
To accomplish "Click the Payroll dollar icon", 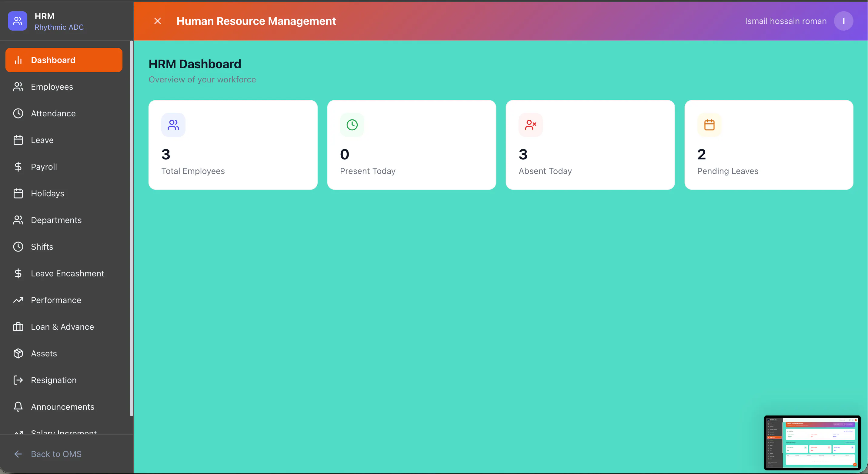I will coord(18,166).
